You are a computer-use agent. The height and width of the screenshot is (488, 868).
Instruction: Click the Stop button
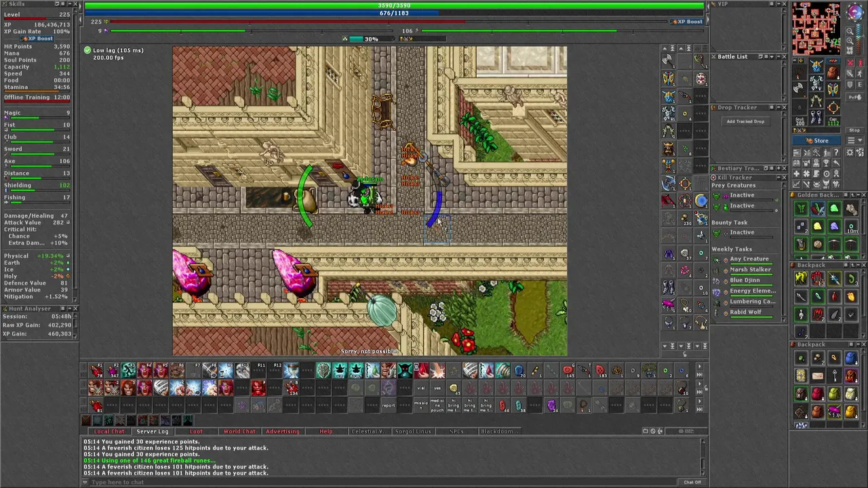click(x=854, y=130)
